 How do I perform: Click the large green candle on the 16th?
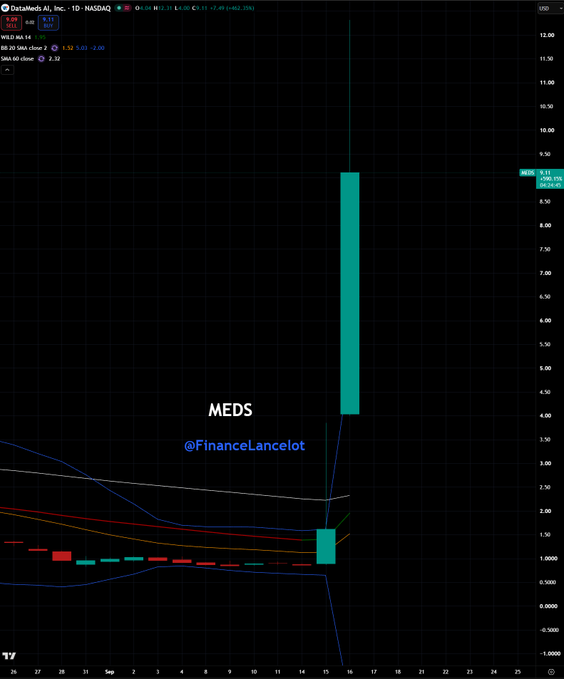click(350, 293)
